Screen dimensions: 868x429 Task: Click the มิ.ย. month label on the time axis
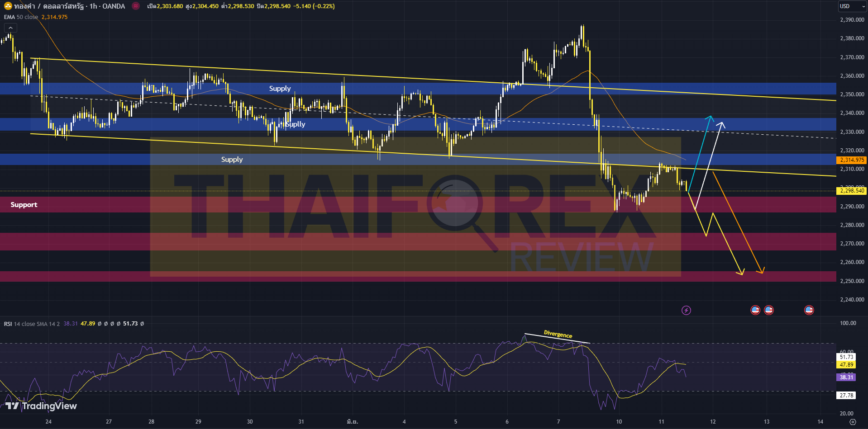pyautogui.click(x=352, y=422)
